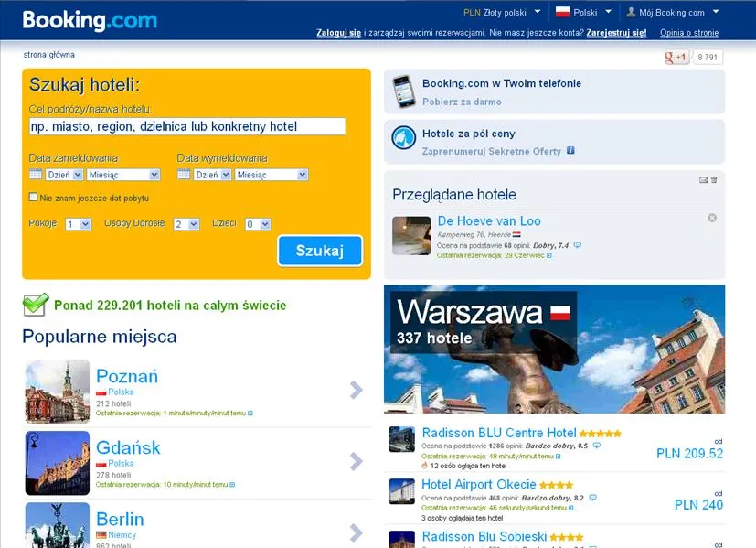Open check-in Dzień dropdown
The image size is (756, 548).
point(65,175)
